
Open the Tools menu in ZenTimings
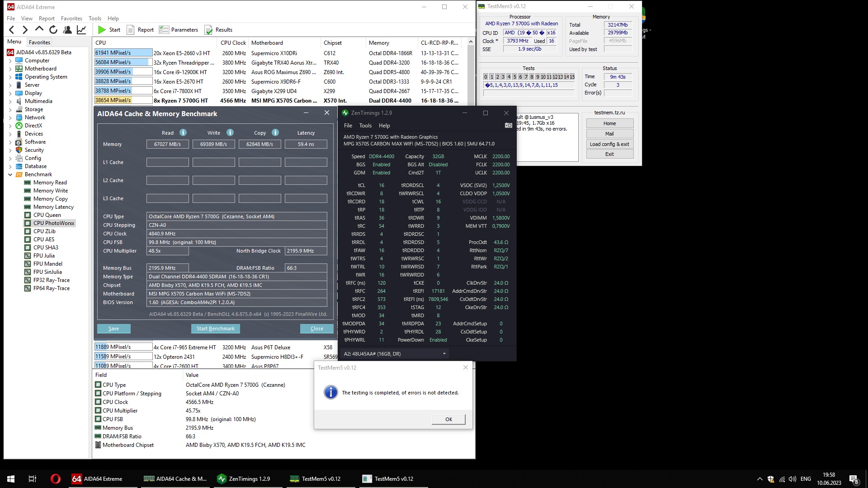point(365,126)
